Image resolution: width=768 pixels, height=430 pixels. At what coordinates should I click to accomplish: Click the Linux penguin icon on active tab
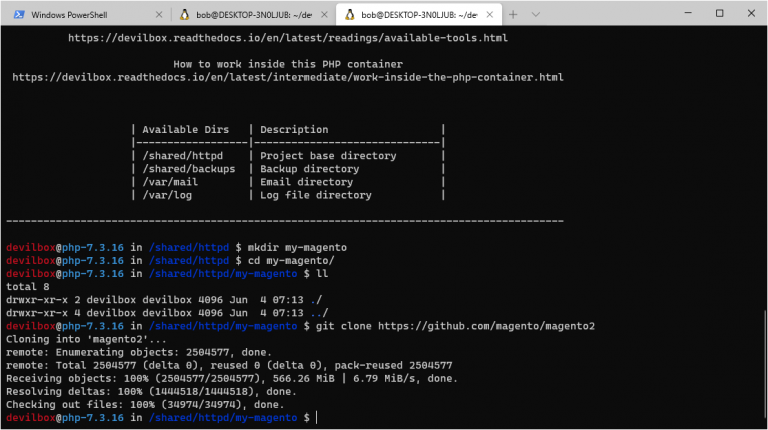[x=350, y=15]
